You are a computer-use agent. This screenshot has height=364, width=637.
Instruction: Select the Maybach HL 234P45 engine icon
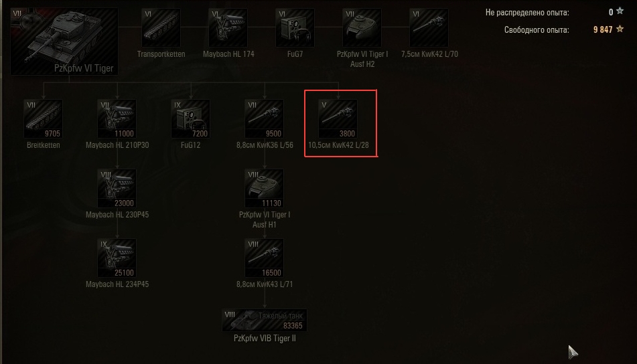pos(117,258)
